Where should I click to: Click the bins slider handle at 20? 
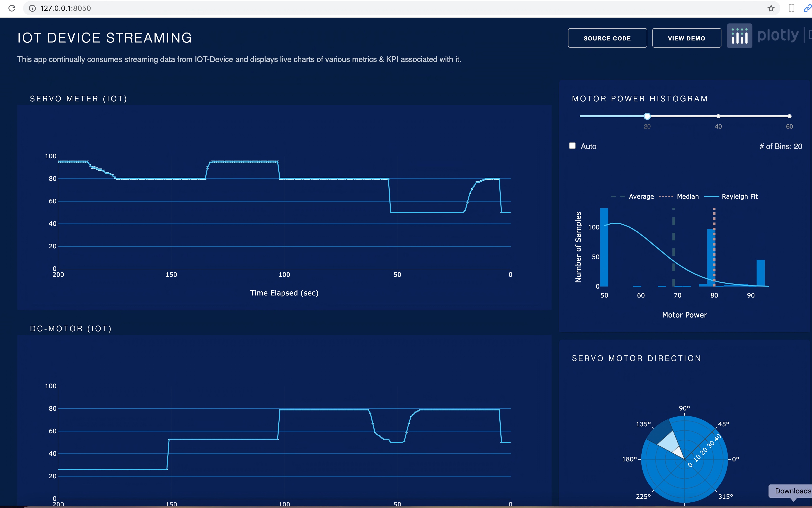pyautogui.click(x=647, y=116)
